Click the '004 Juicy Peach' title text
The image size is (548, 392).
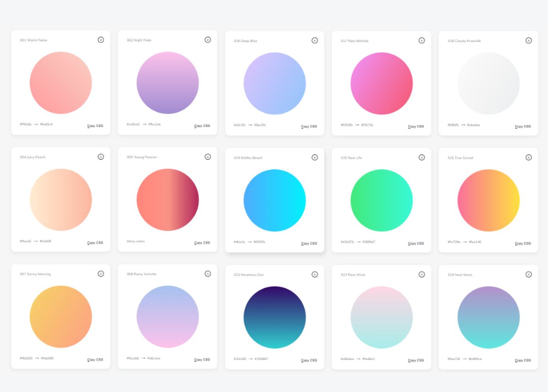click(32, 157)
